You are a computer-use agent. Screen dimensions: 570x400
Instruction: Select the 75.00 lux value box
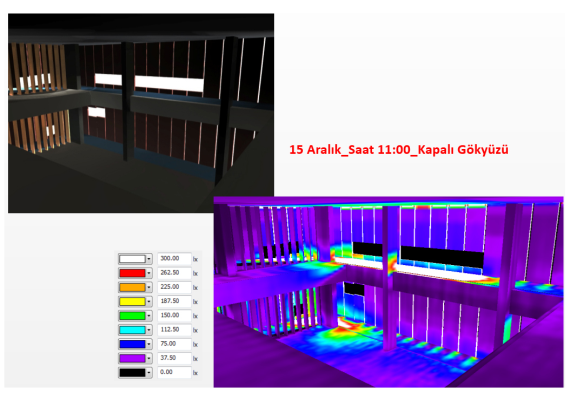coord(174,344)
